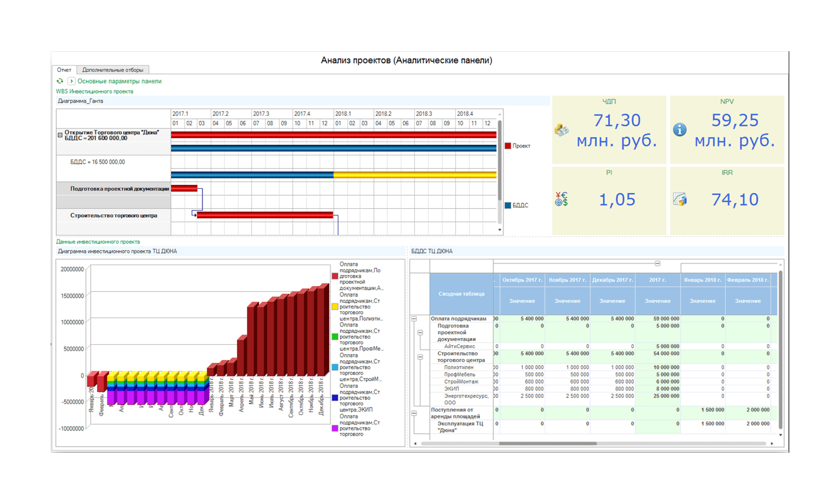Expand Основные параметры панели arrow
This screenshot has width=840, height=504.
pos(71,81)
